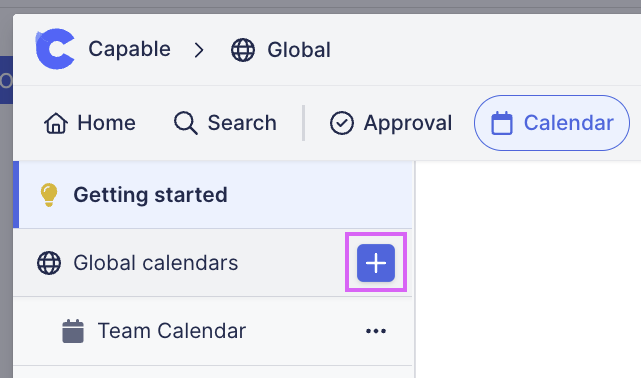
Task: Click the breadcrumb chevron arrow after Capable
Action: click(x=199, y=50)
